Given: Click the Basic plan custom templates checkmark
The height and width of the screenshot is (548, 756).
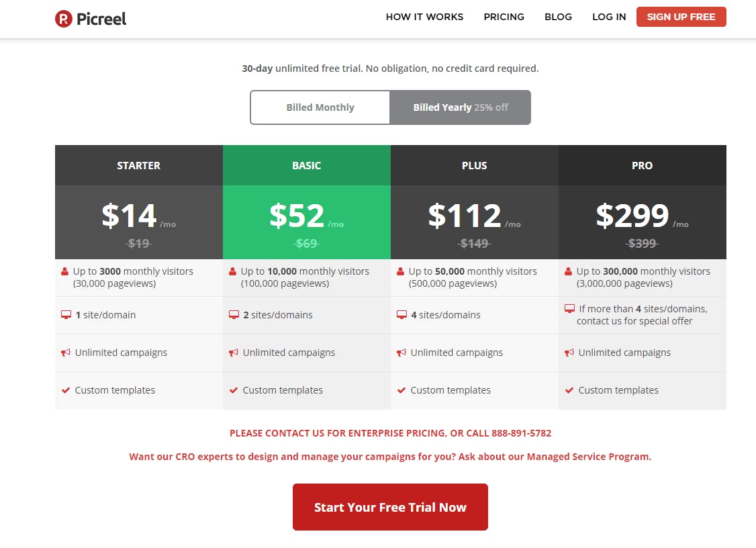Looking at the screenshot, I should click(x=234, y=390).
